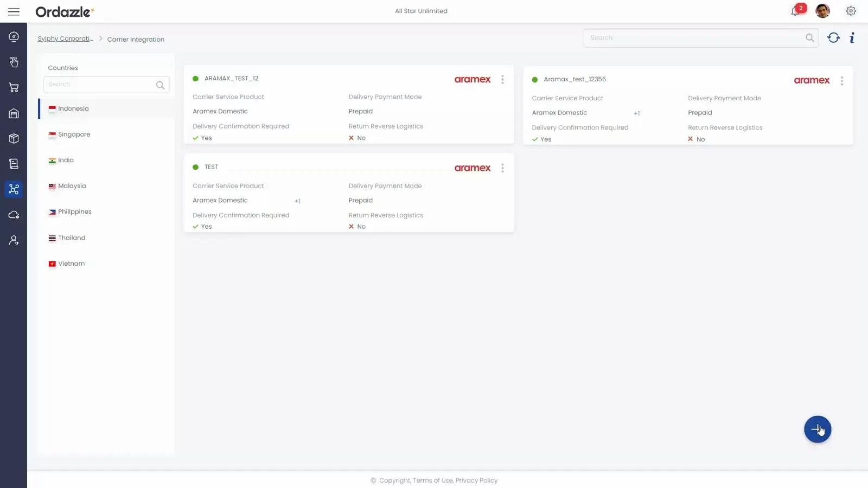Image resolution: width=868 pixels, height=488 pixels.
Task: Open the footer copyright and policy text
Action: (x=434, y=480)
